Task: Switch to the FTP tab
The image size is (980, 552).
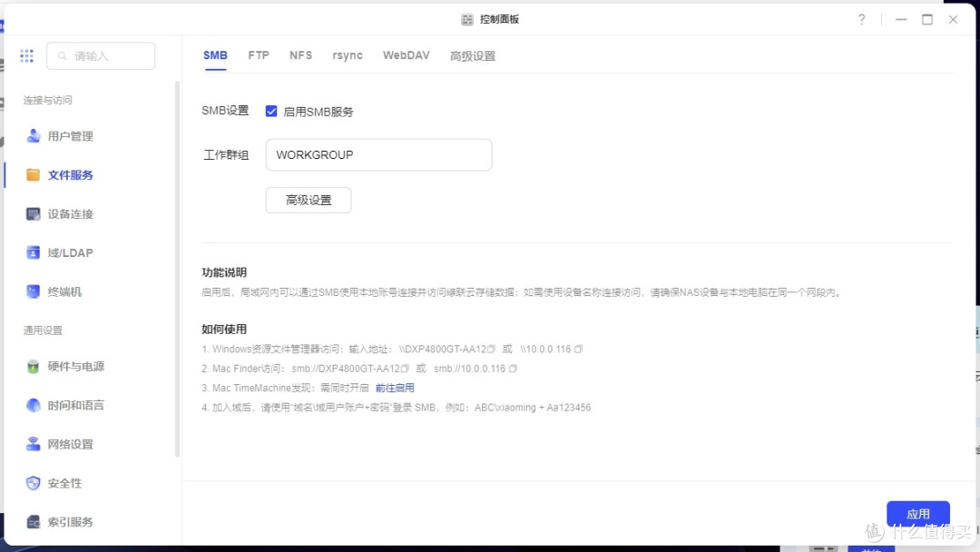Action: [259, 55]
